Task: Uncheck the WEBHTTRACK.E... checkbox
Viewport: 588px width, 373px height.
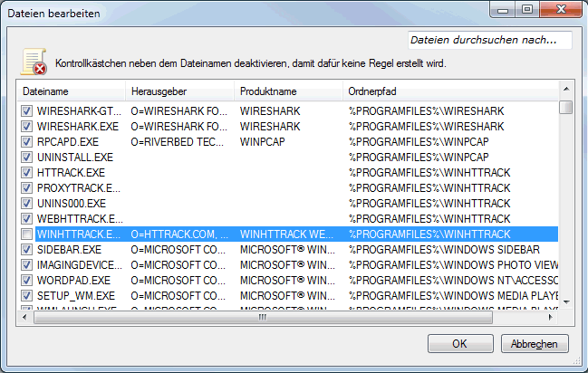Action: coord(26,218)
